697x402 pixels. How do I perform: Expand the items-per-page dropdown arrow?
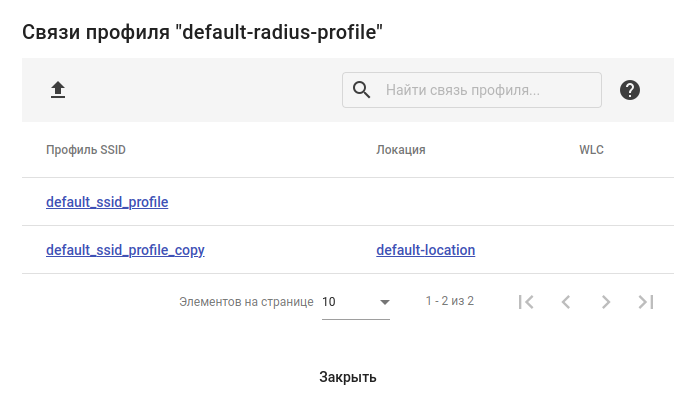coord(384,302)
